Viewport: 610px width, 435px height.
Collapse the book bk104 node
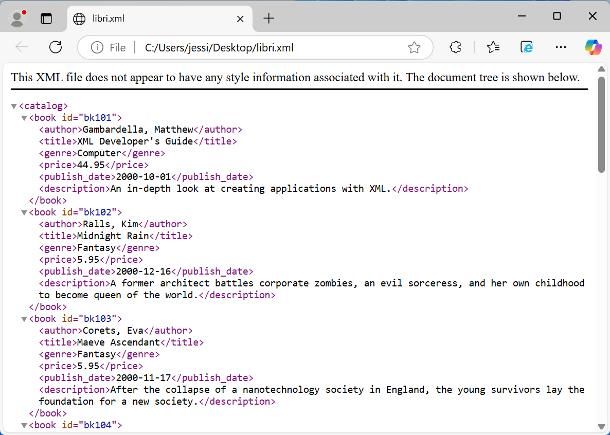[24, 425]
